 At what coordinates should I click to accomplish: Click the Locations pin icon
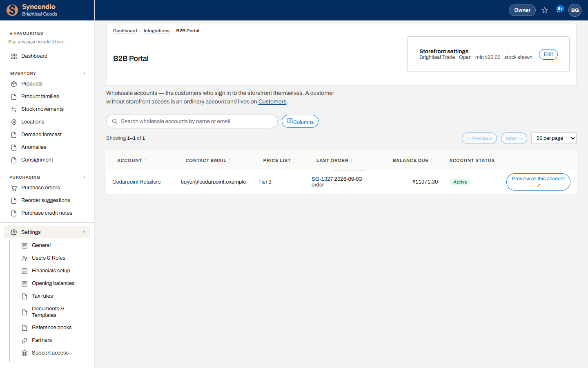[x=14, y=122]
